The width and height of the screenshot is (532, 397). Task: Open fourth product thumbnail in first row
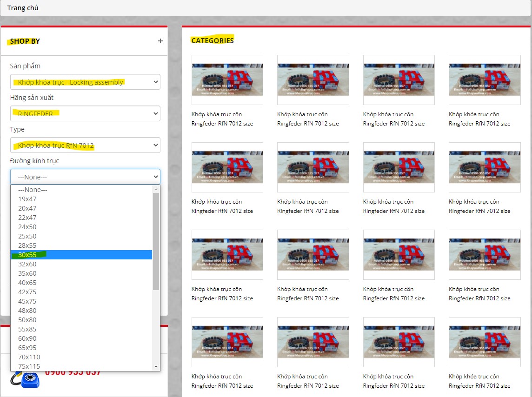485,80
